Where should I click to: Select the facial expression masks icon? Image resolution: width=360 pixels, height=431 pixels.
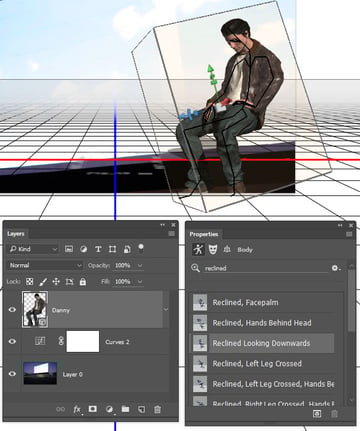213,249
